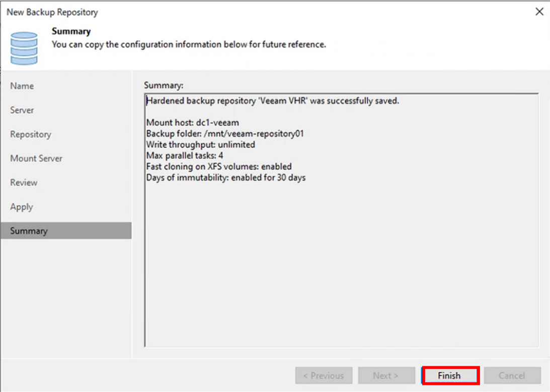Click the 'Max parallel tasks: 4' line
Viewport: 550px width, 392px height.
point(185,155)
